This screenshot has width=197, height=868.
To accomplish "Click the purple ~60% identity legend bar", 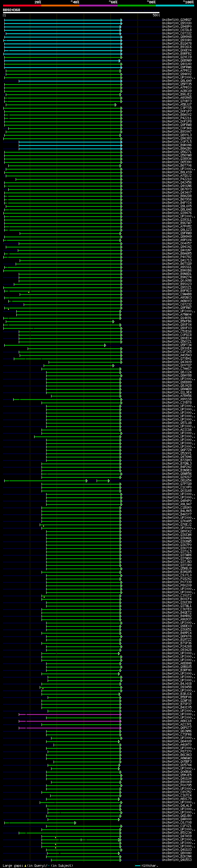I will 99,6.
